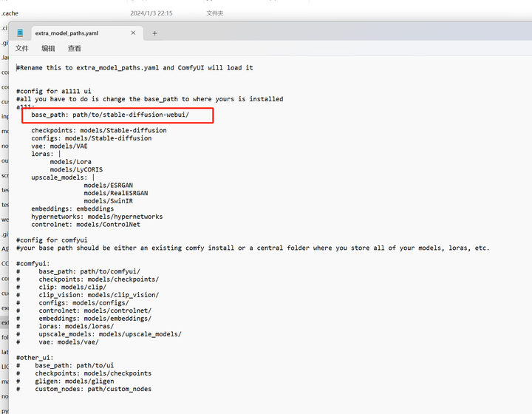
Task: Click the clip_vision: models/clip_vision/ line
Action: [99, 295]
